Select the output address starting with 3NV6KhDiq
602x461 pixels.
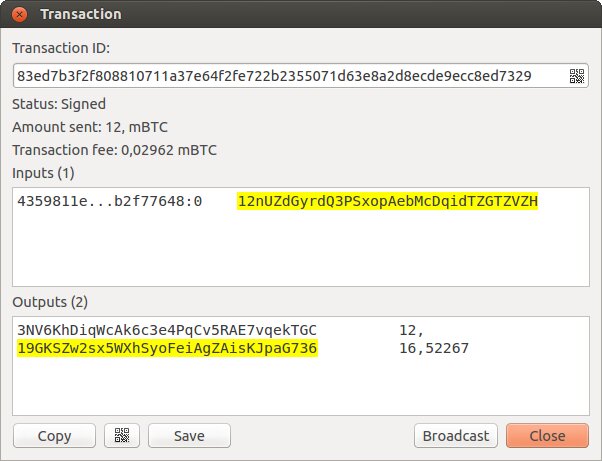click(x=167, y=330)
